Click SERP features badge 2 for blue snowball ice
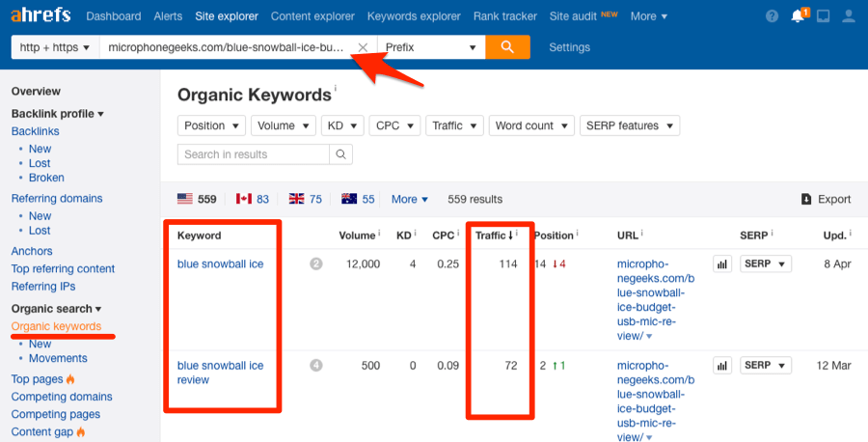 tap(316, 264)
